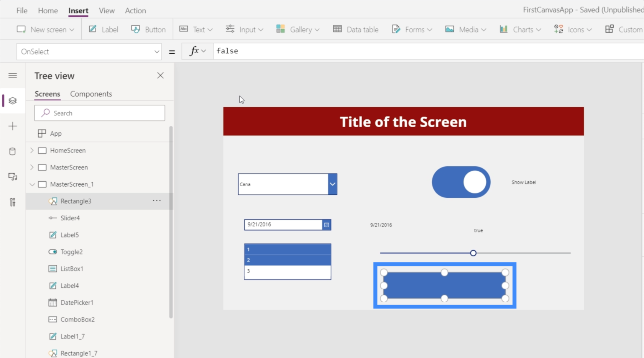This screenshot has height=358, width=644.
Task: Open the Data sources cylinder icon
Action: coord(13,151)
